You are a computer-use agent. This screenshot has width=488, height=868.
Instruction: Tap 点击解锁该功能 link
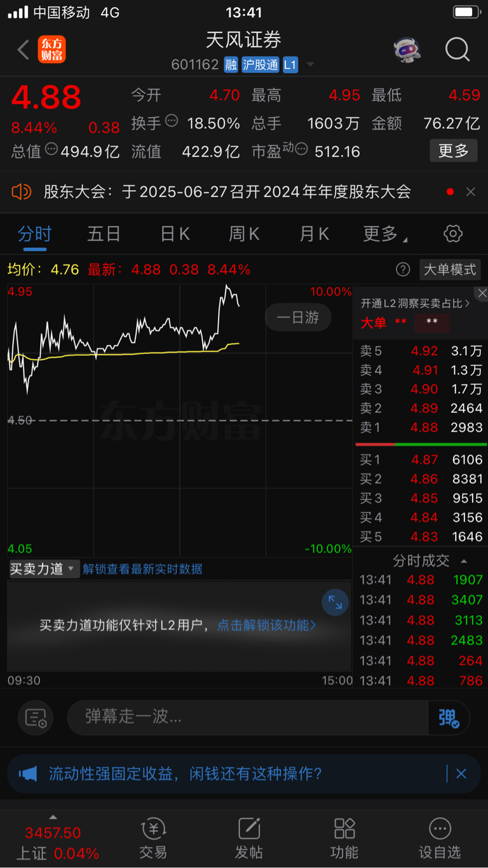point(267,625)
